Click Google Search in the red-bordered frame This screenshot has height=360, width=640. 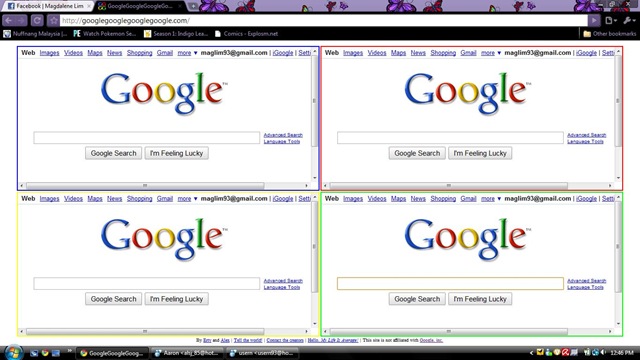click(417, 153)
